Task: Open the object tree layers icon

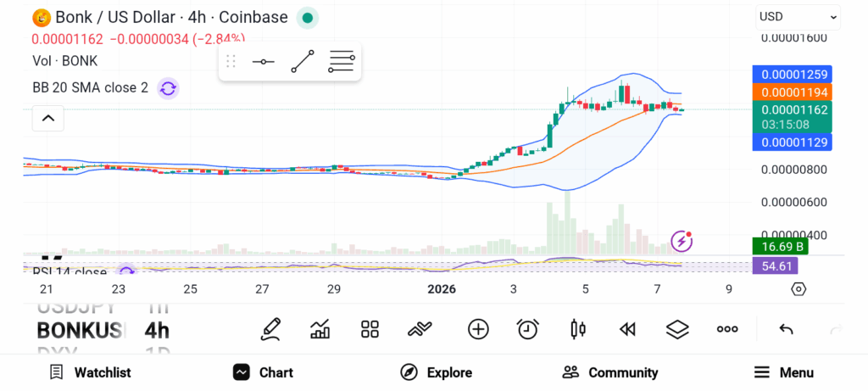Action: pos(676,329)
